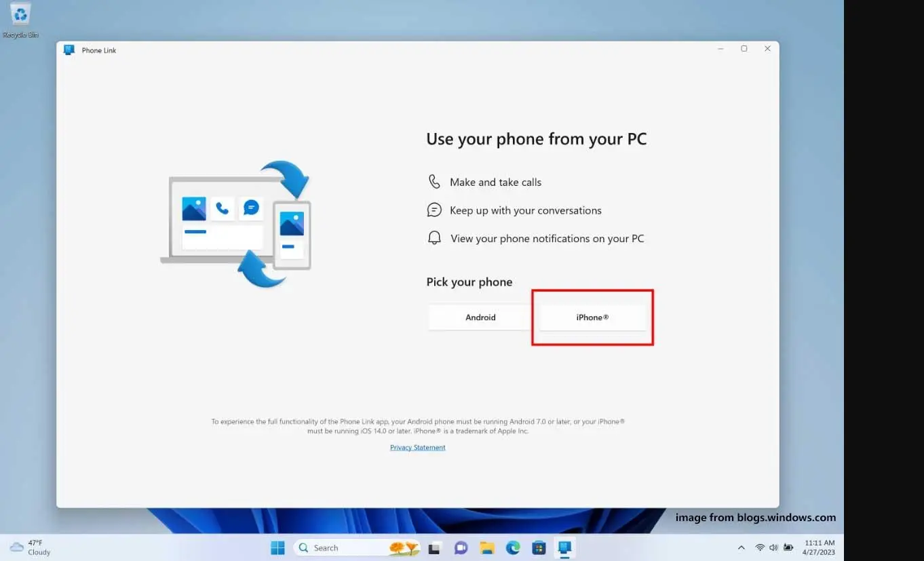924x561 pixels.
Task: Click the 'Make and take calls' text
Action: point(496,182)
